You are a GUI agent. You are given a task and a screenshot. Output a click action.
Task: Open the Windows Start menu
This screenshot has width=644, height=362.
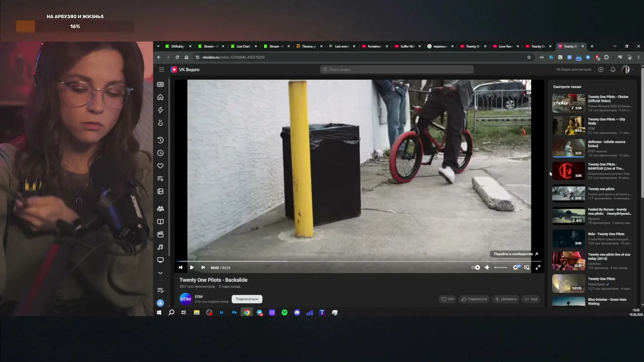pyautogui.click(x=159, y=312)
